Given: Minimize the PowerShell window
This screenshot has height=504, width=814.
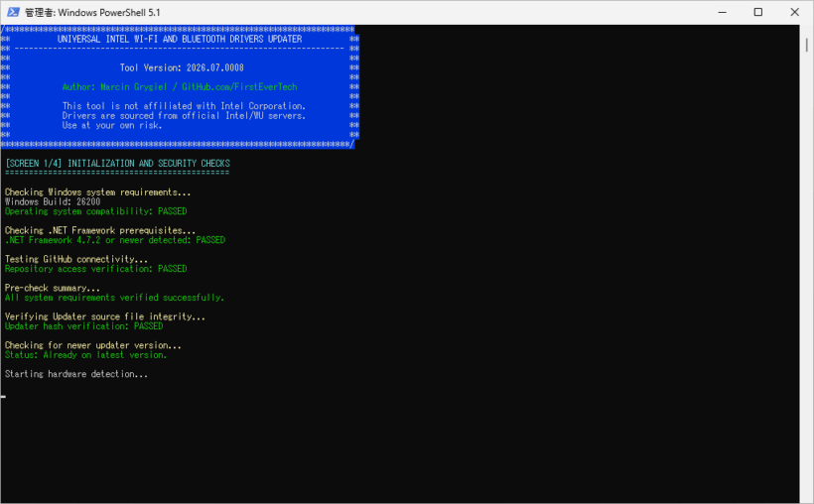Looking at the screenshot, I should 722,12.
